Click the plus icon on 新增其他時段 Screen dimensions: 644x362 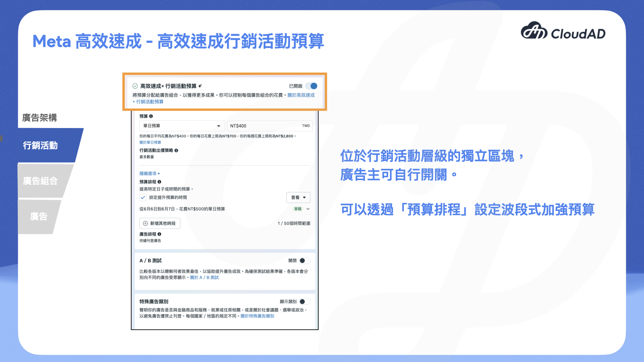(x=145, y=223)
